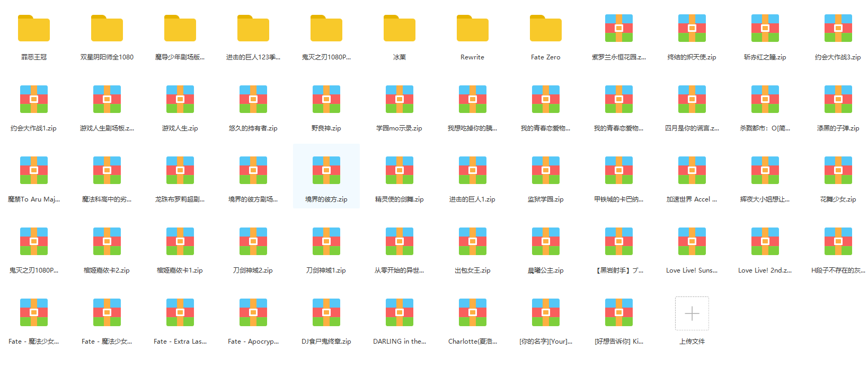Click the file name starting 龙珠布罗利超剧
868x376 pixels.
(x=180, y=199)
